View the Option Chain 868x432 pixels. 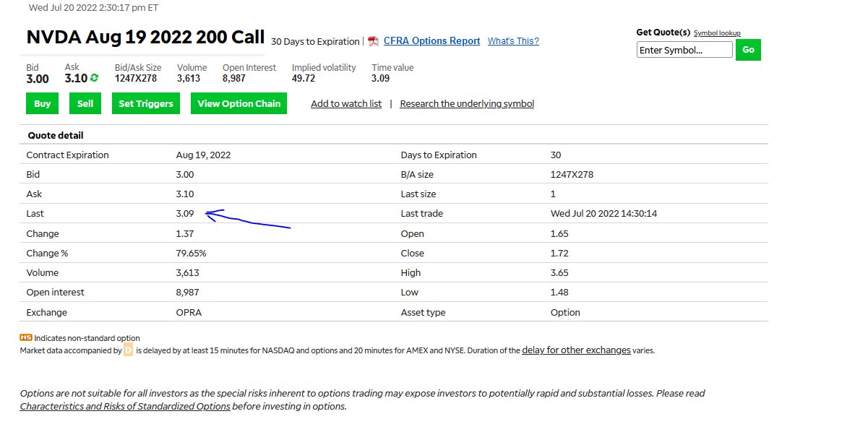point(239,103)
